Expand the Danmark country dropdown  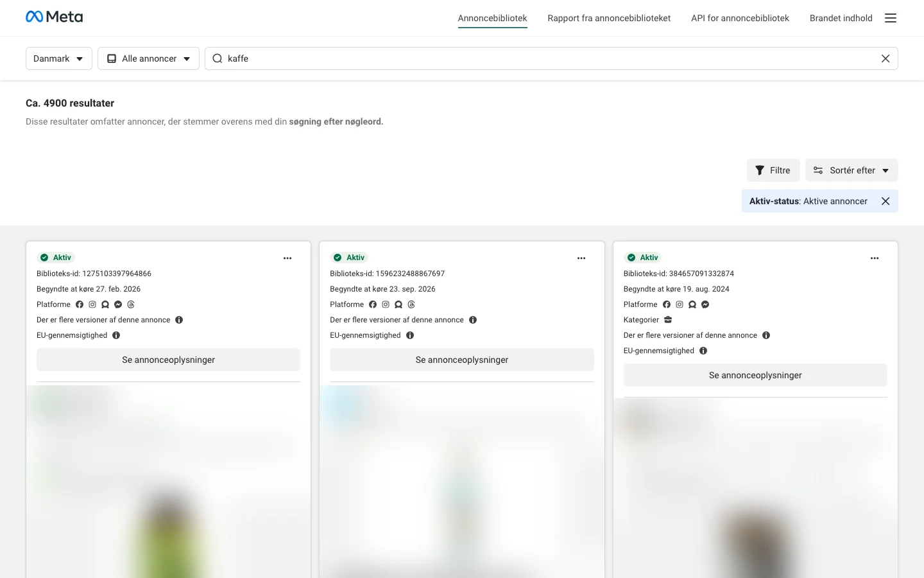point(59,58)
